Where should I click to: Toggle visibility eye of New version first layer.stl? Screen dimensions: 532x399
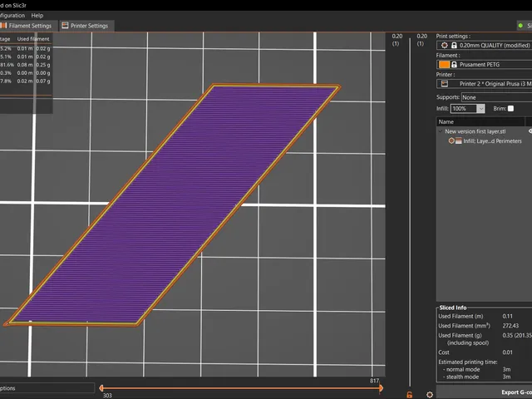coord(530,131)
